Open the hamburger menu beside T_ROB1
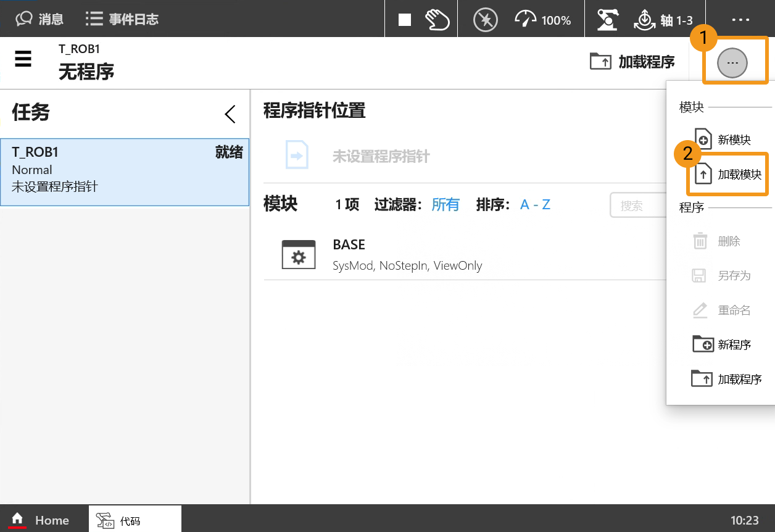775x532 pixels. (x=23, y=60)
